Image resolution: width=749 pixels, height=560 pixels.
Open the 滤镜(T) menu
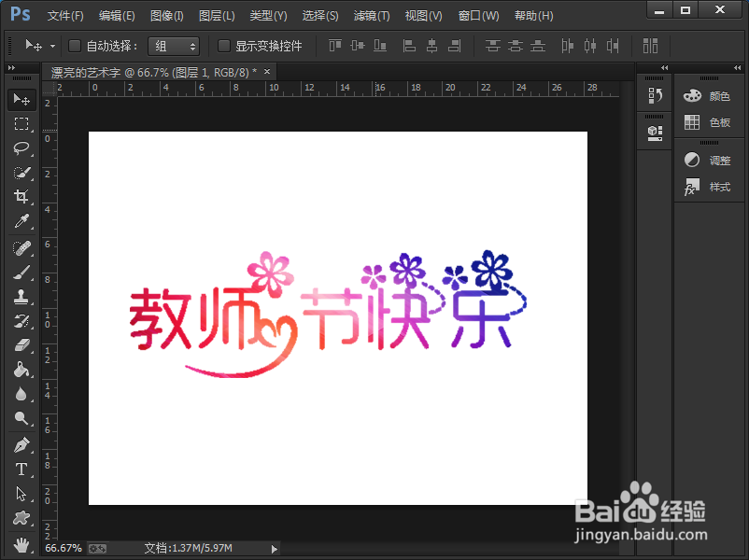point(372,16)
